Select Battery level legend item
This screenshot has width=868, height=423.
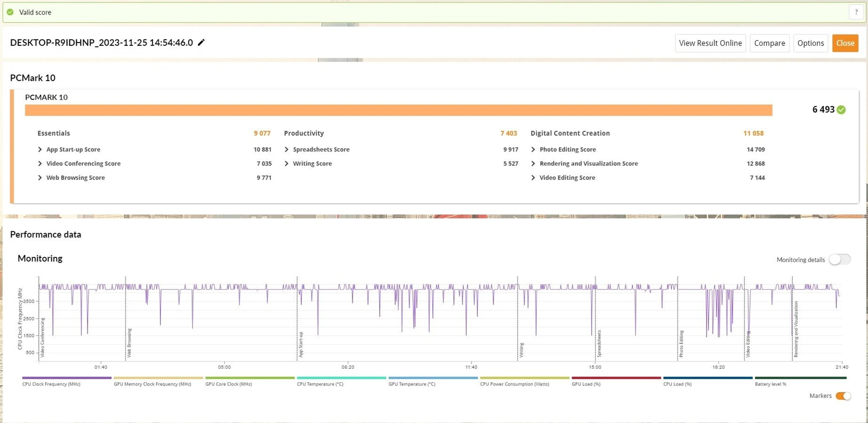(800, 381)
